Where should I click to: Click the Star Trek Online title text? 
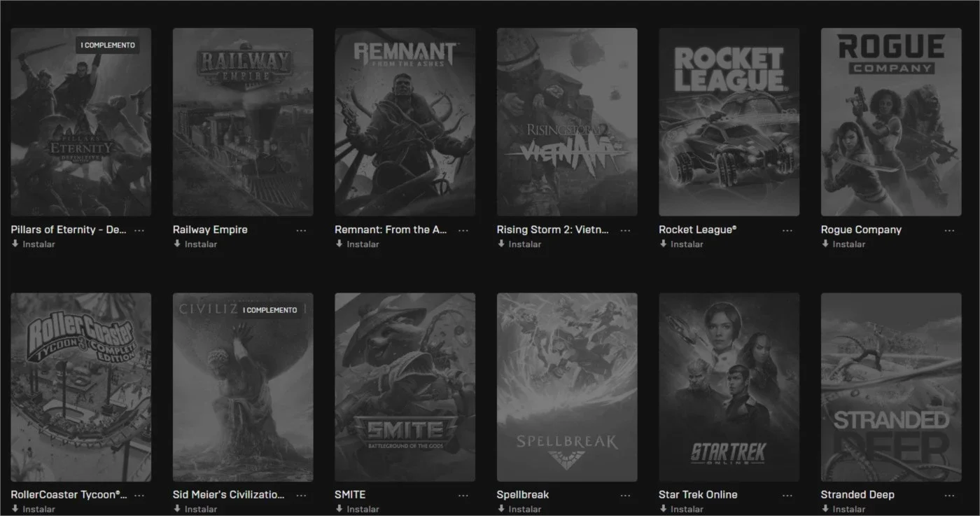698,494
